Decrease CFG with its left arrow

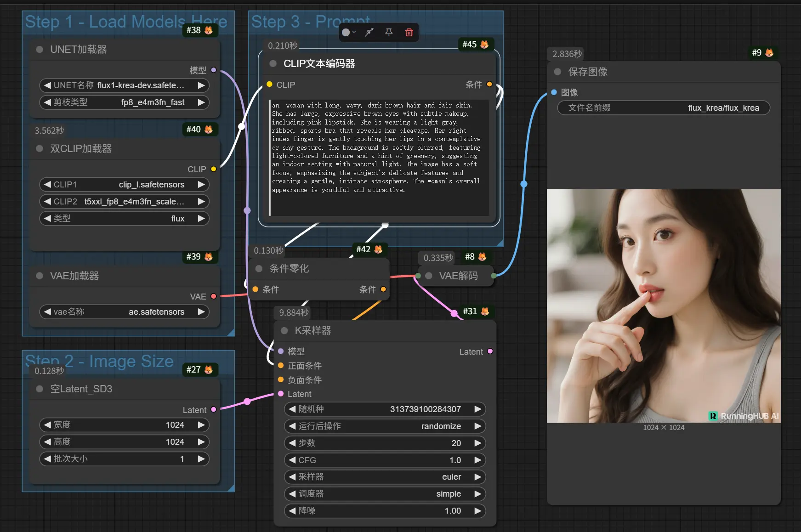(292, 460)
